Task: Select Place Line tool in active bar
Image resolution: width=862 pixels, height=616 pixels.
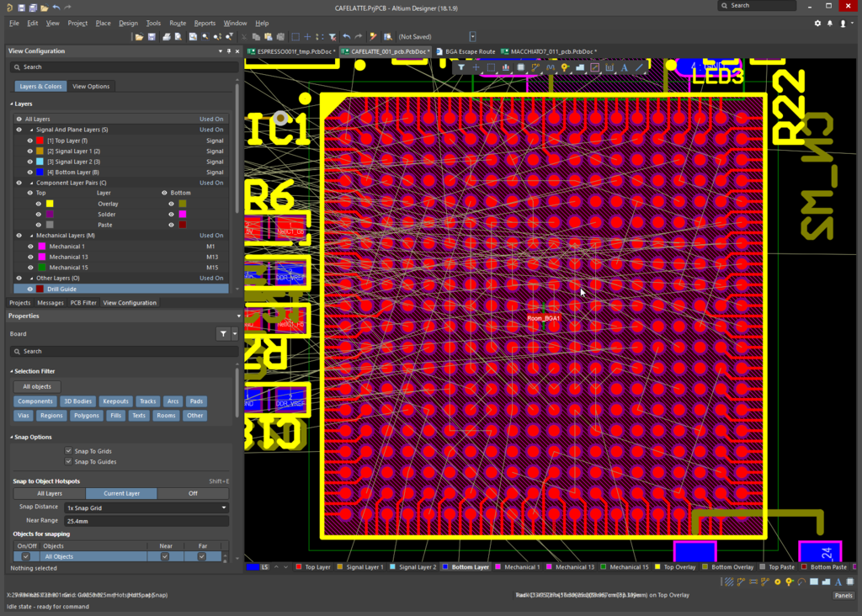Action: click(640, 67)
